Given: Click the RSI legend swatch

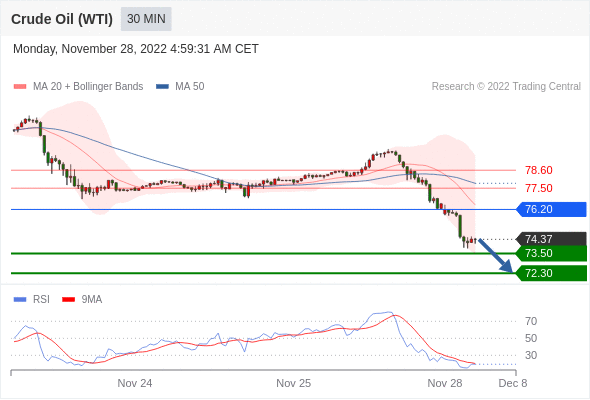Looking at the screenshot, I should [20, 300].
